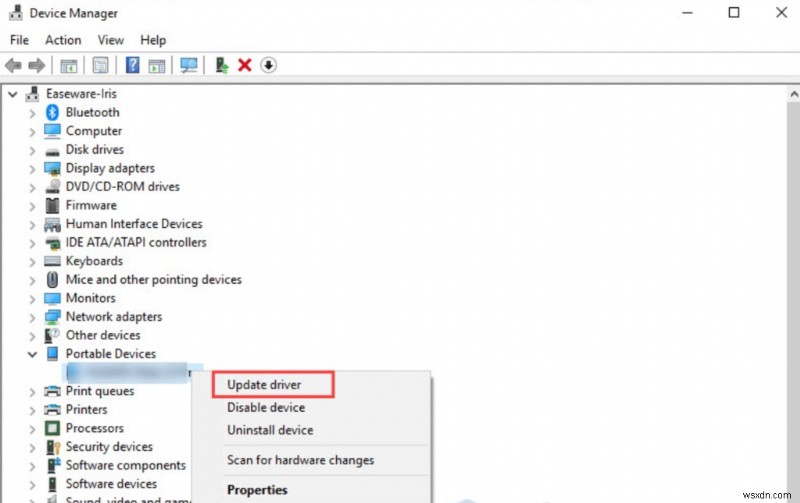The image size is (800, 503).
Task: Expand the Bluetooth category arrow
Action: pos(32,113)
